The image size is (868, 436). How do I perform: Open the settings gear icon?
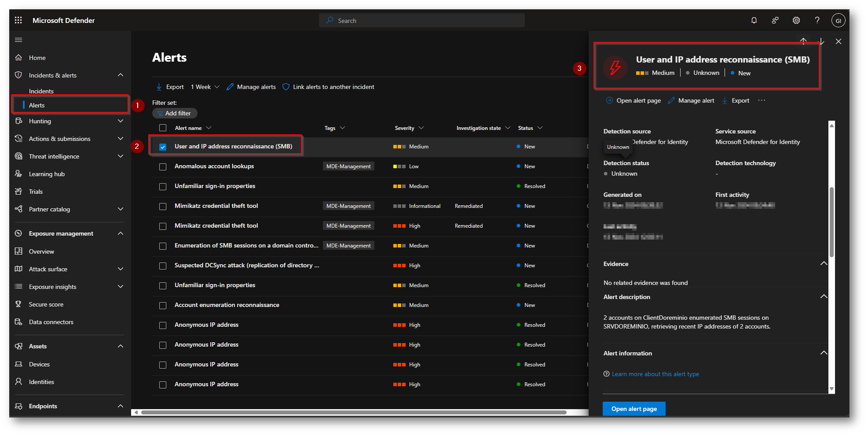(796, 20)
